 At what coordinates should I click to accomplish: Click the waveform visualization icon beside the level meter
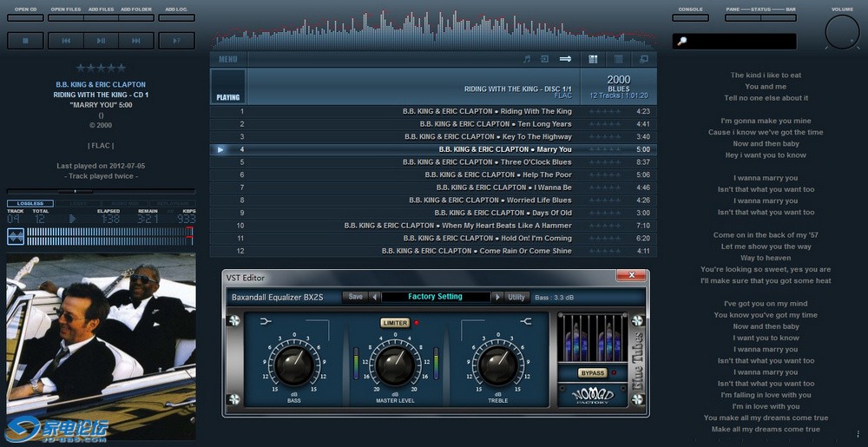pos(16,237)
